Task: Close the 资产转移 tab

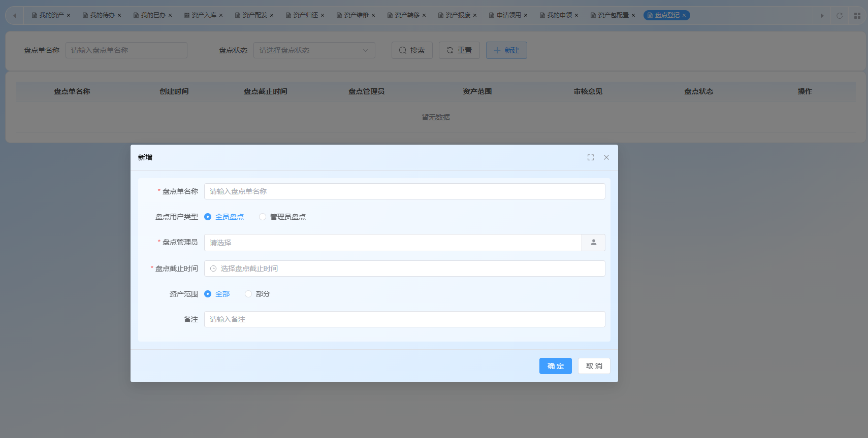Action: click(x=424, y=15)
